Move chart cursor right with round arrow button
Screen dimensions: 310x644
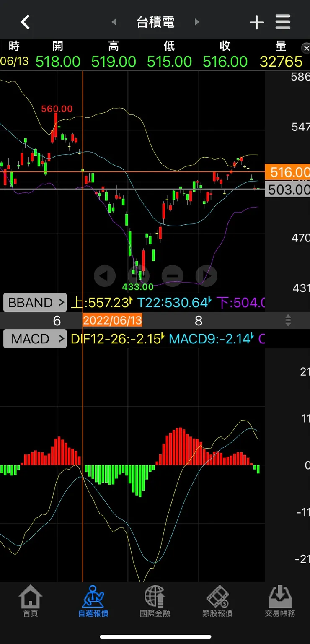pos(207,276)
